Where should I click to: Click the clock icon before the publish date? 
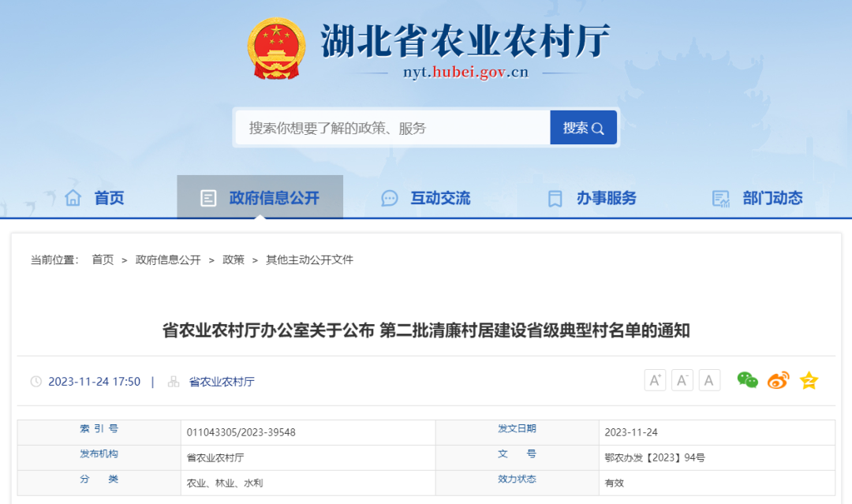[36, 381]
